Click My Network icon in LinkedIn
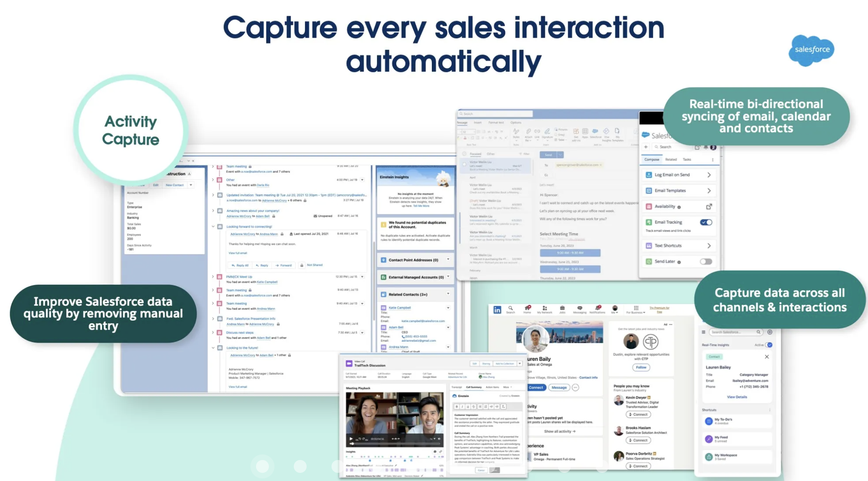 click(545, 309)
